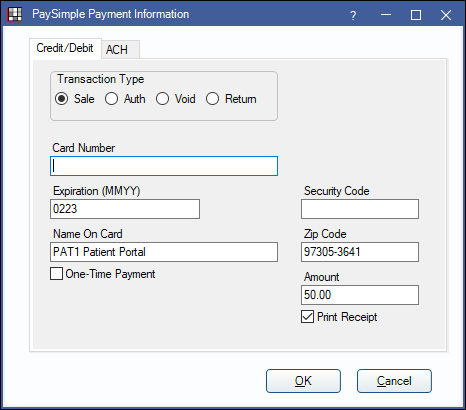Click the help question mark icon
The height and width of the screenshot is (410, 466).
tap(353, 15)
